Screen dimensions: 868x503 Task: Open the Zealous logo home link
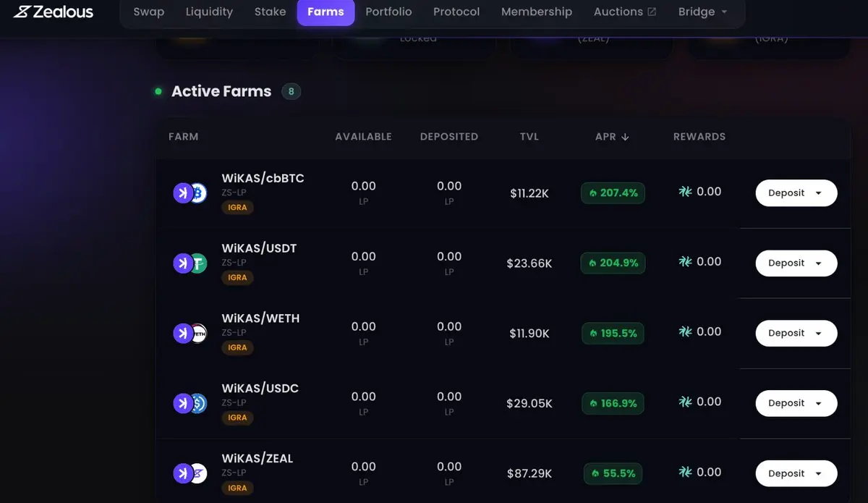[54, 12]
